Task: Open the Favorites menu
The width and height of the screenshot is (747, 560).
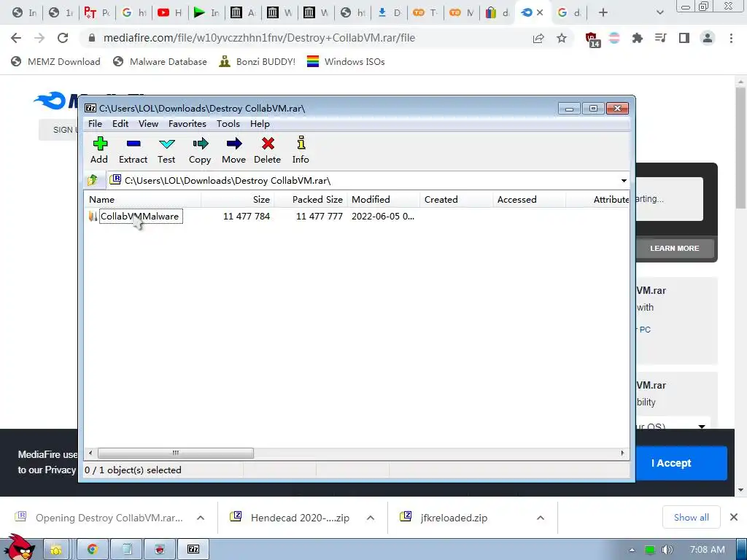Action: 187,124
